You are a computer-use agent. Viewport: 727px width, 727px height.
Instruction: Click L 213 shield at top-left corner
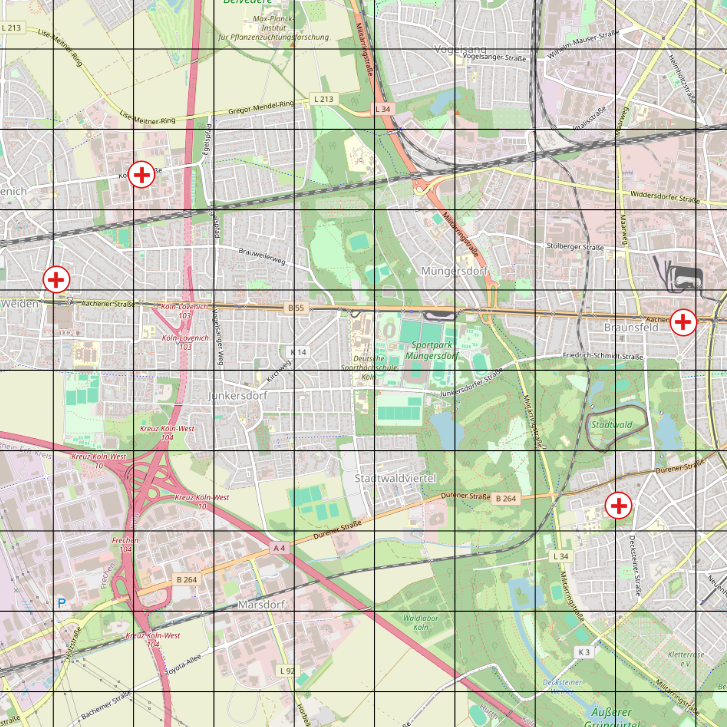pos(11,28)
